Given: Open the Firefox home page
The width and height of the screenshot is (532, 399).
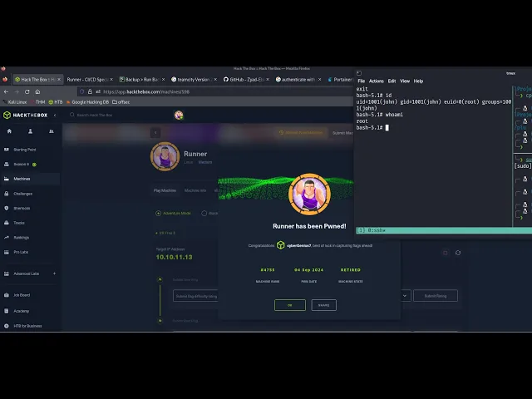Looking at the screenshot, I should click(37, 91).
